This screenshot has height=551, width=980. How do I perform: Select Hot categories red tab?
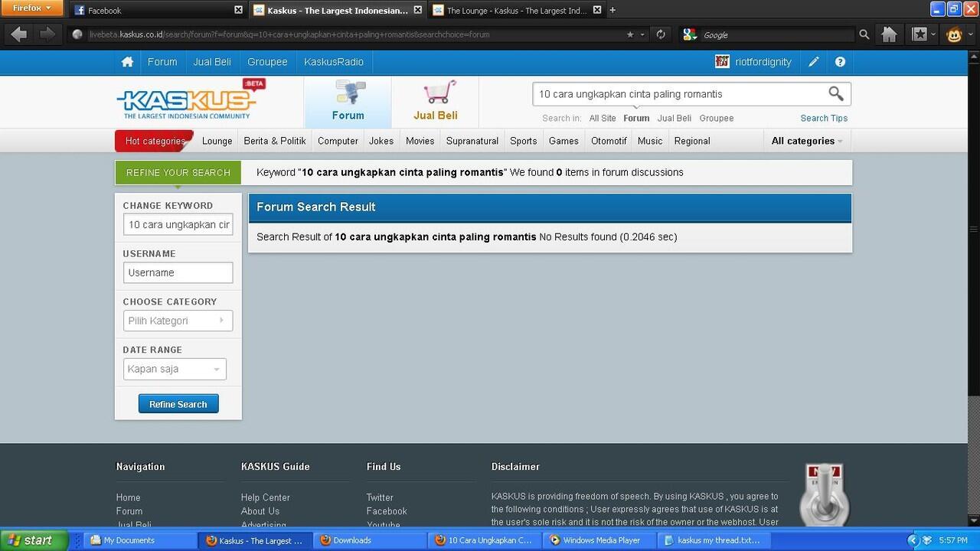(x=155, y=141)
